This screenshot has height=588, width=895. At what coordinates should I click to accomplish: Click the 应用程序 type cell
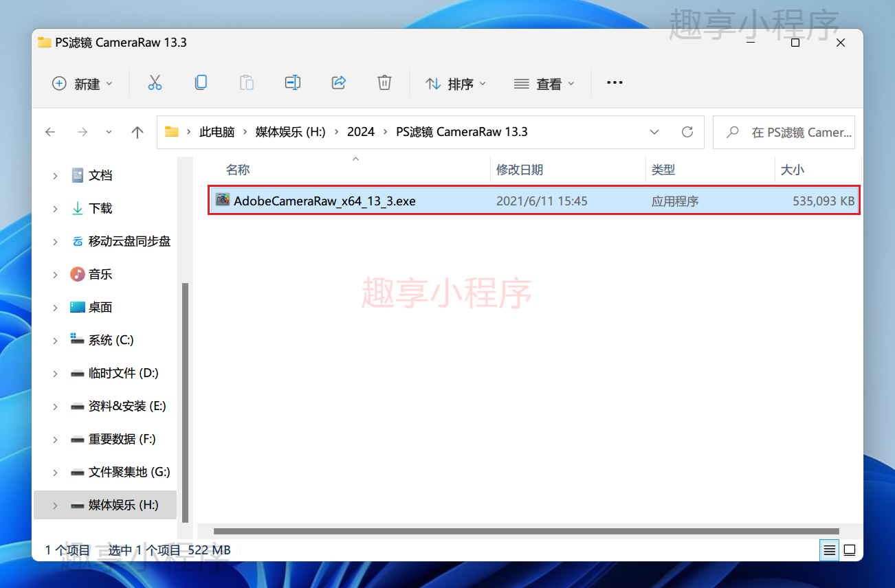(x=675, y=201)
